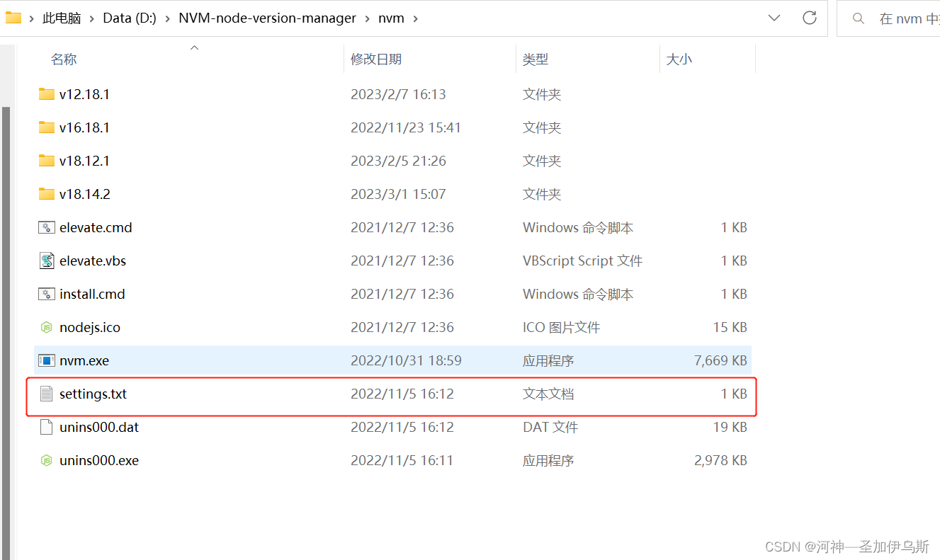The height and width of the screenshot is (560, 940).
Task: Select the install.cmd file name
Action: click(92, 294)
